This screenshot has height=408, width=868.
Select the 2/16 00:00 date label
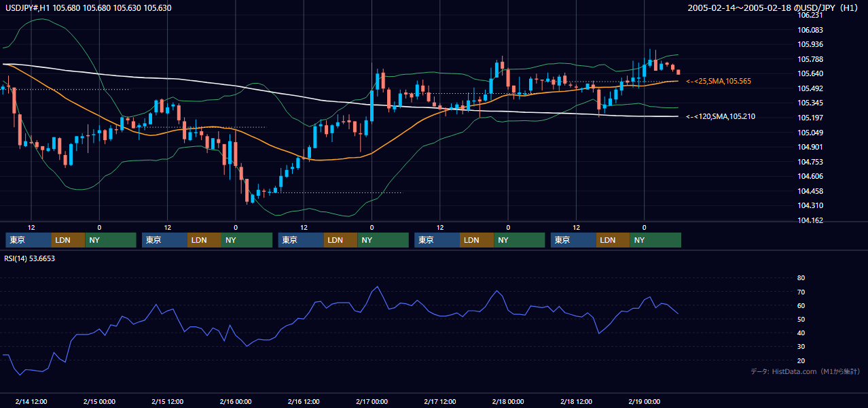[x=236, y=401]
